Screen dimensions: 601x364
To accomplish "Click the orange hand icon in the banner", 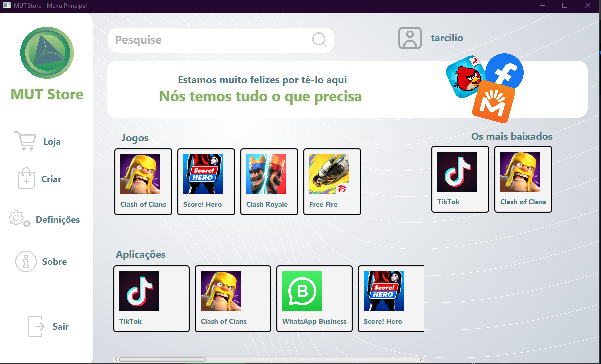I will click(x=493, y=102).
